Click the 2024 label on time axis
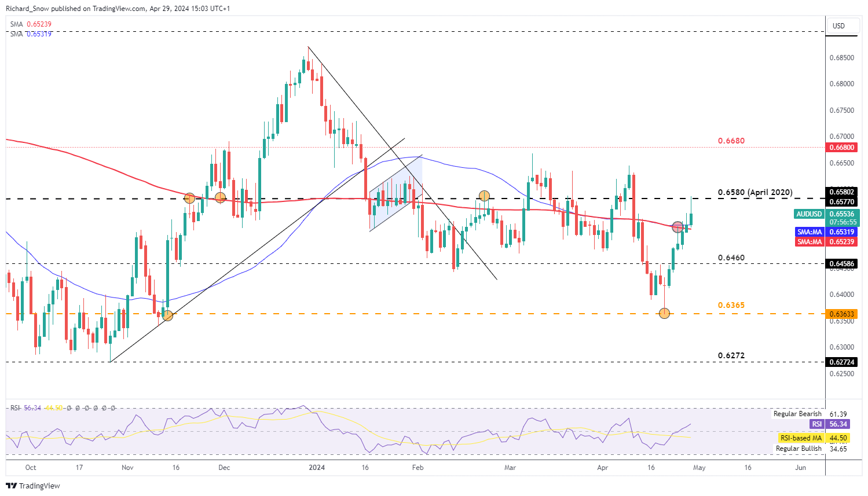868x496 pixels. [x=316, y=468]
